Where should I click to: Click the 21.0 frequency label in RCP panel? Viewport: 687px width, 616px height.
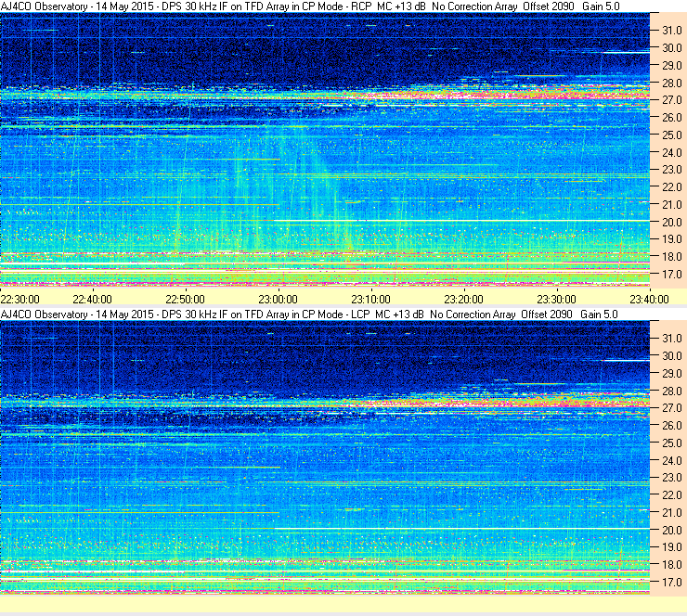pyautogui.click(x=671, y=204)
